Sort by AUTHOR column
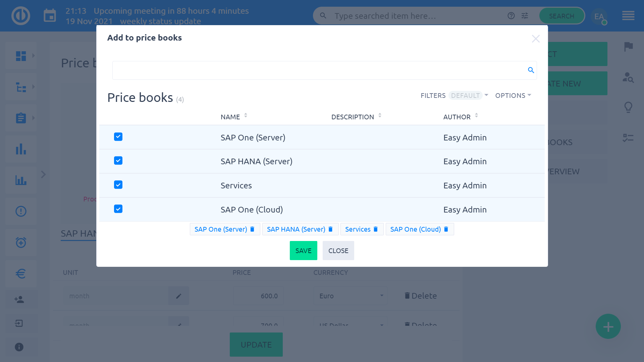The image size is (644, 362). (461, 117)
